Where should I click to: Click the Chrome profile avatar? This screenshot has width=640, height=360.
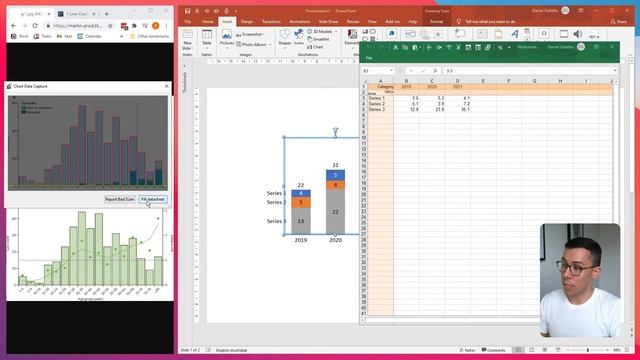tap(156, 26)
